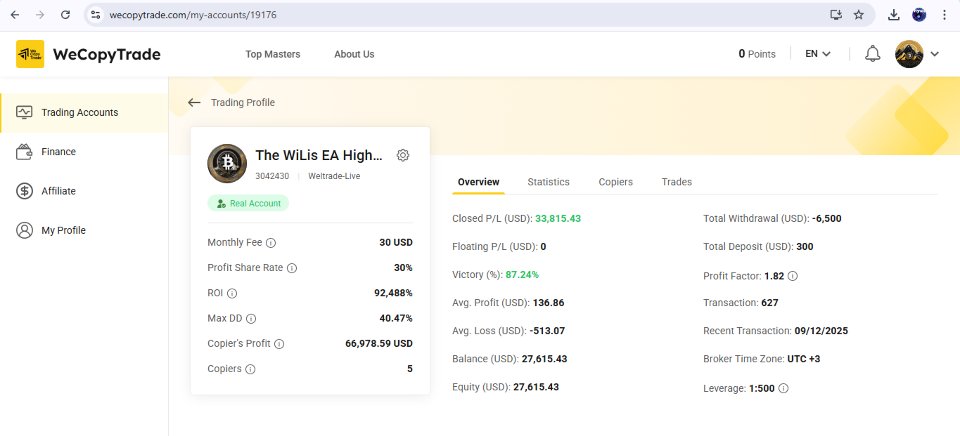
Task: Show Leverage info icon
Action: click(783, 388)
